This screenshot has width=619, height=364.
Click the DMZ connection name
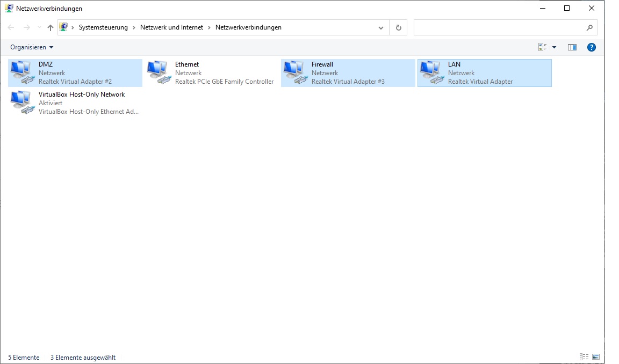click(46, 64)
